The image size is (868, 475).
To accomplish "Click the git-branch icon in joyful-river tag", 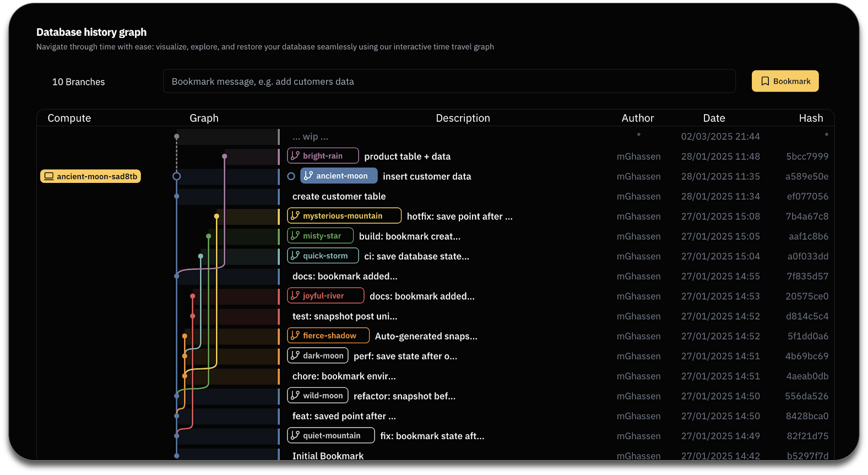I will pos(295,296).
